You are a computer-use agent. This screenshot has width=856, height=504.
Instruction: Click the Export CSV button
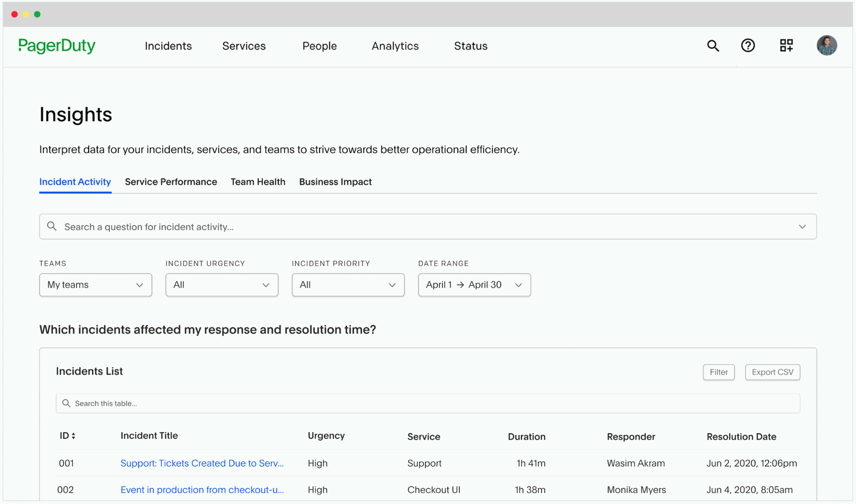pos(772,372)
